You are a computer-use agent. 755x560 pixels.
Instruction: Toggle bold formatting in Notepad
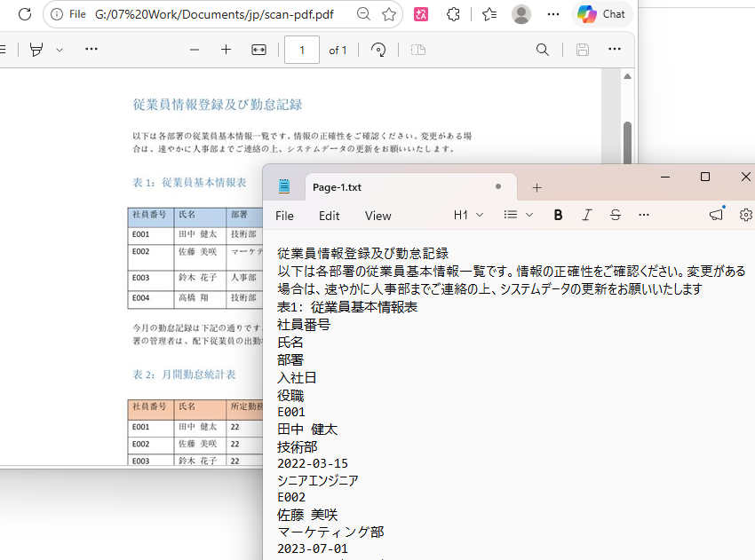coord(558,215)
